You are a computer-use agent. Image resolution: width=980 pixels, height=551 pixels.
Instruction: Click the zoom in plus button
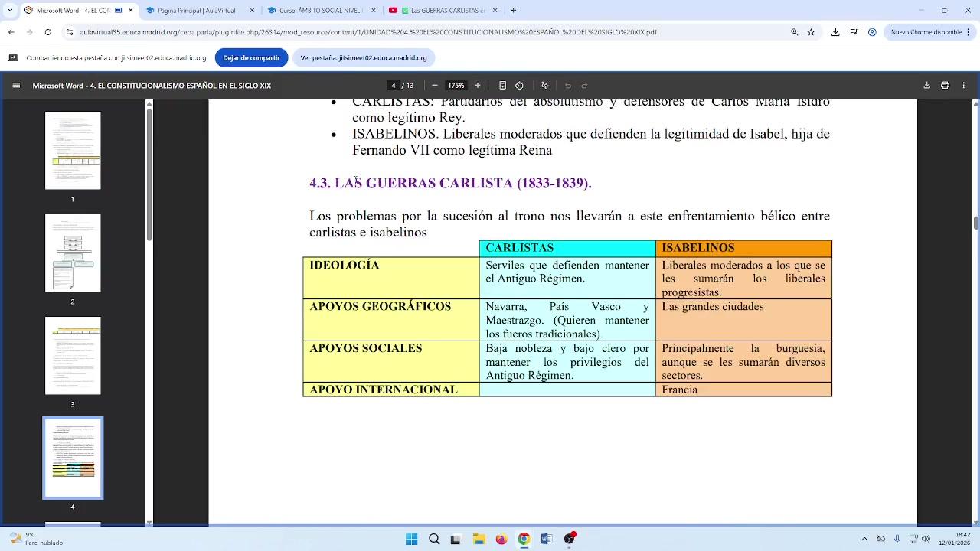(478, 86)
